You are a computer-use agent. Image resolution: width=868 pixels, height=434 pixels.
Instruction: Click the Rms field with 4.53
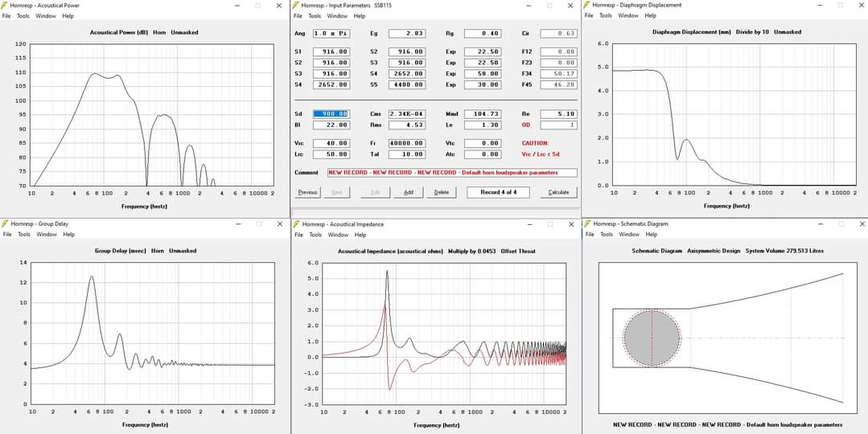pyautogui.click(x=407, y=125)
